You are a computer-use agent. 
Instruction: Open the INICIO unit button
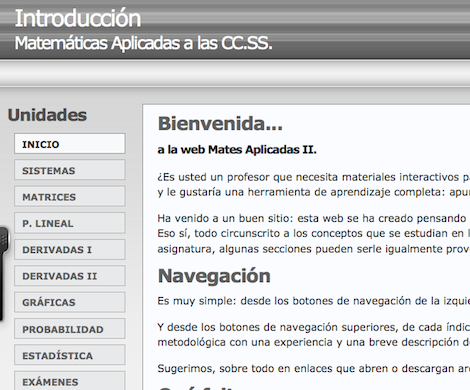(x=70, y=144)
